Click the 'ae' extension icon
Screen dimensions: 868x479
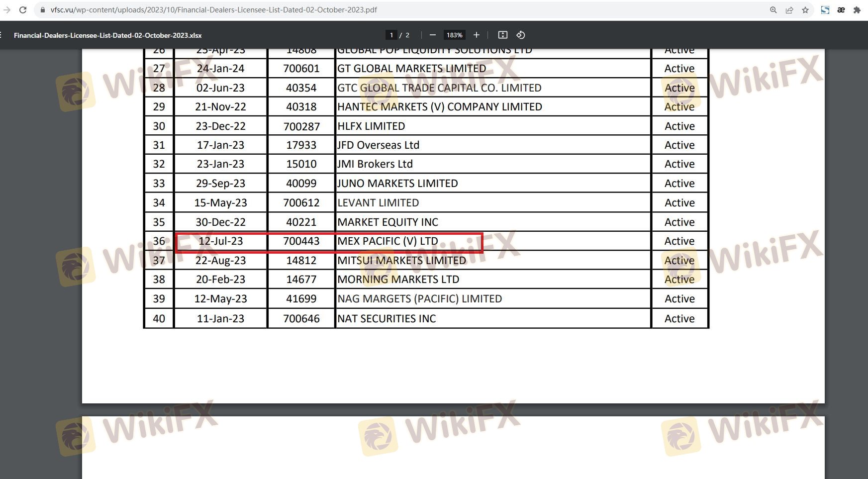[x=841, y=10]
